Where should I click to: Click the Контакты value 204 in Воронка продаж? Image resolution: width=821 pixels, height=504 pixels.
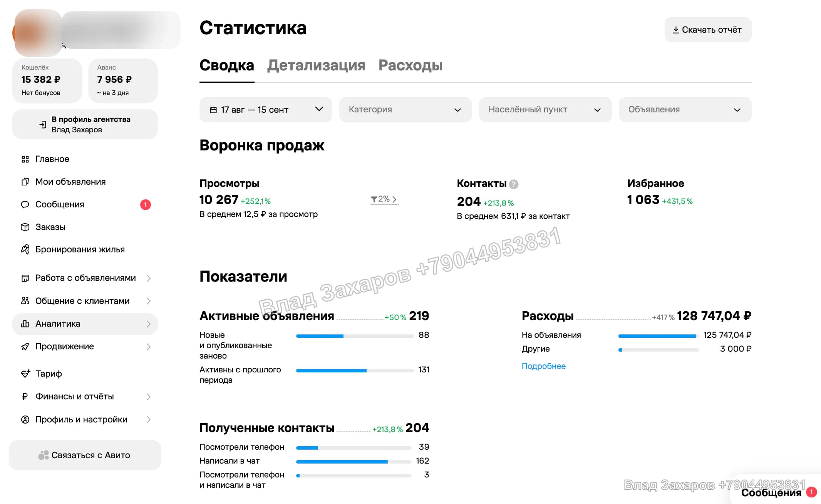coord(469,202)
